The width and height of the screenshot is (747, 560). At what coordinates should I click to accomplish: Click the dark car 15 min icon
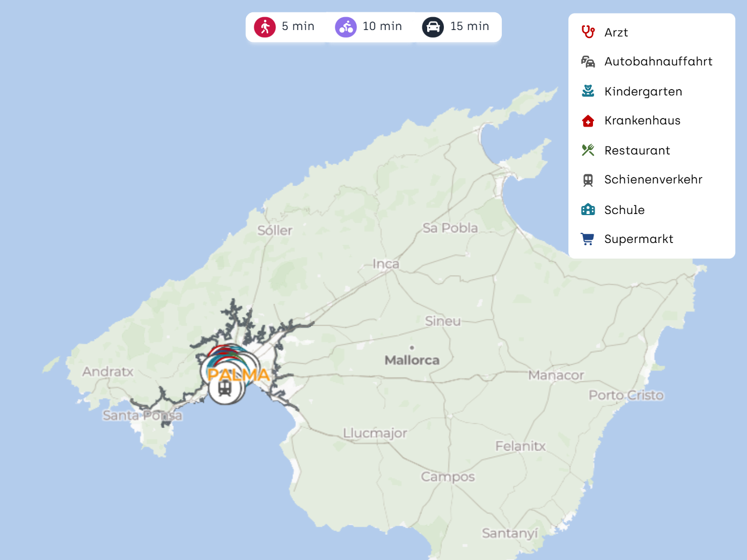point(433,27)
